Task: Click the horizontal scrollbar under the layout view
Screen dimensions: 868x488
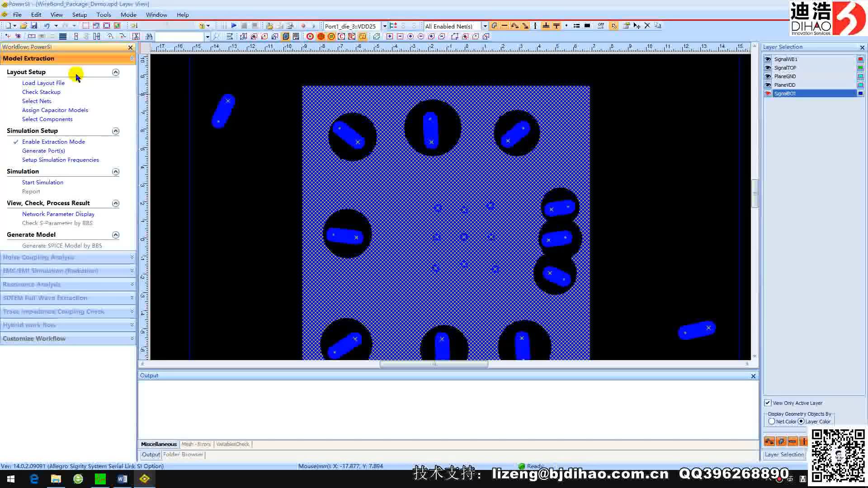Action: (434, 364)
